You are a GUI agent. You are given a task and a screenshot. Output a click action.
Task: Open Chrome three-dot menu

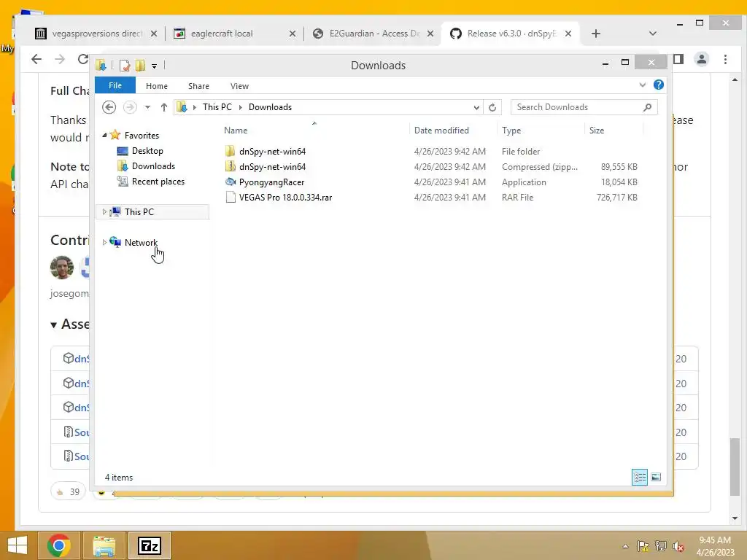click(725, 59)
